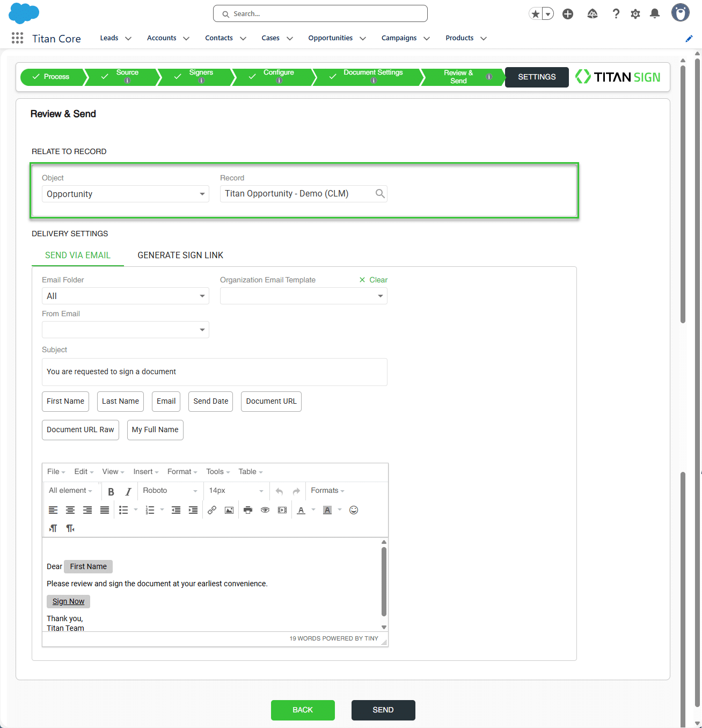This screenshot has width=702, height=728.
Task: Click into the email Subject field
Action: (x=215, y=372)
